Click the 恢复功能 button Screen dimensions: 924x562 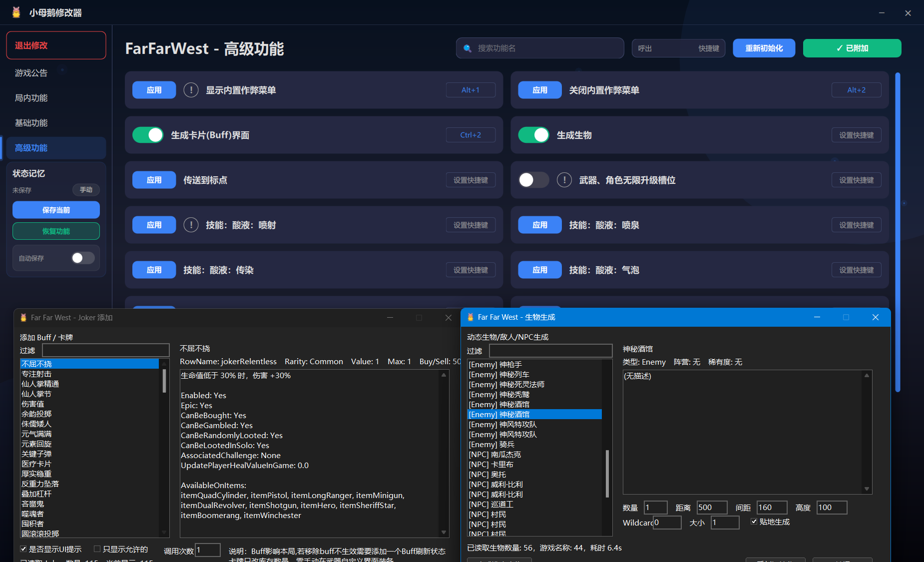pos(56,231)
